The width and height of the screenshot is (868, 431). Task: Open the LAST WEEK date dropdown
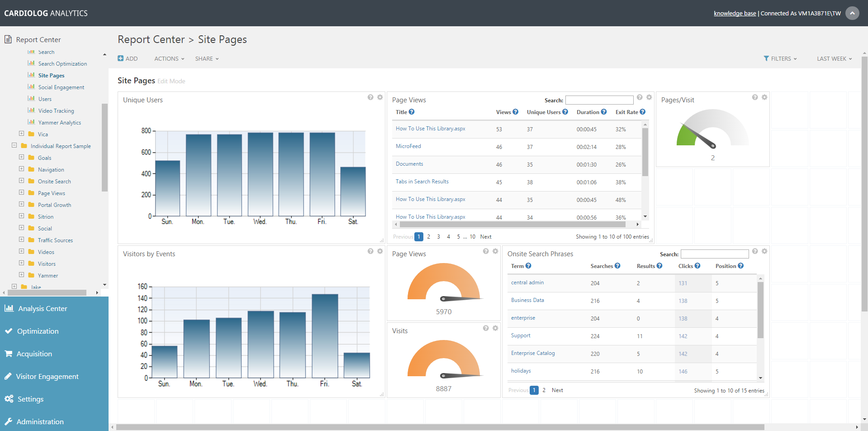(835, 58)
